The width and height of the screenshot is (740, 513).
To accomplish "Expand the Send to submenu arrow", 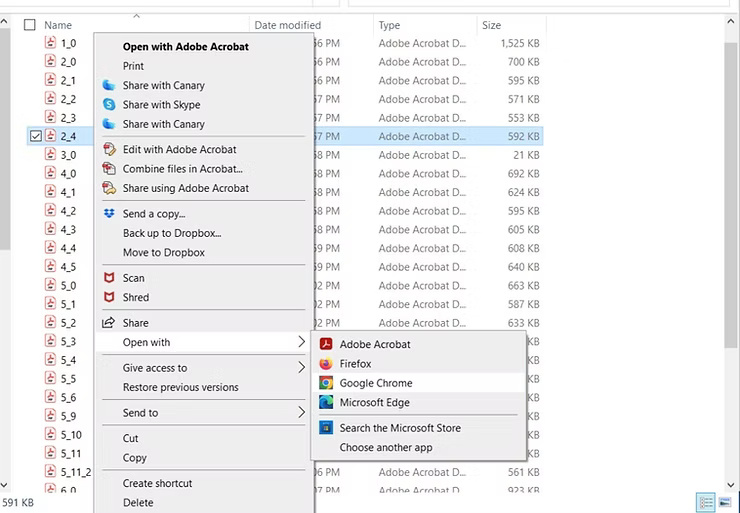I will (x=302, y=412).
